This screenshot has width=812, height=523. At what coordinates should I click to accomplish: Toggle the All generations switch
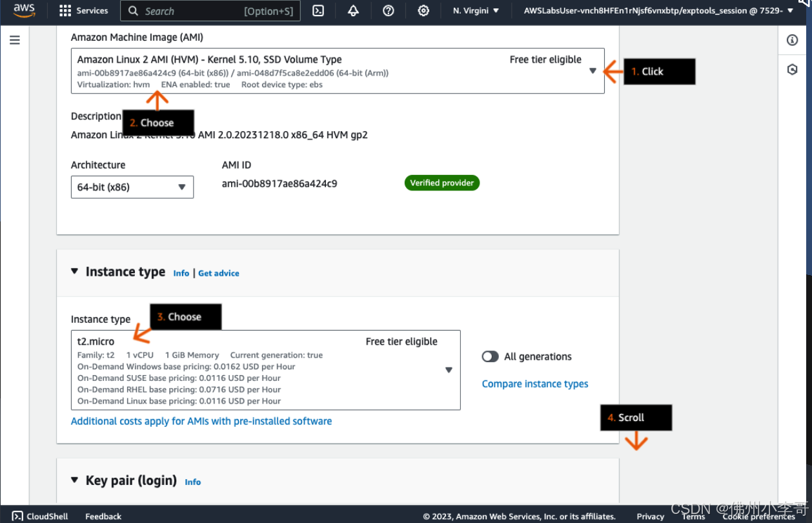click(491, 356)
